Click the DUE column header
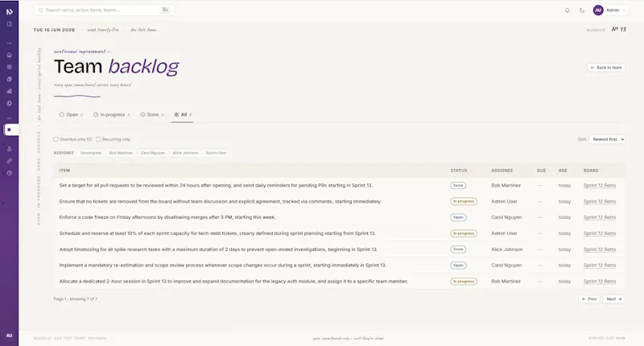The width and height of the screenshot is (644, 346). (541, 171)
